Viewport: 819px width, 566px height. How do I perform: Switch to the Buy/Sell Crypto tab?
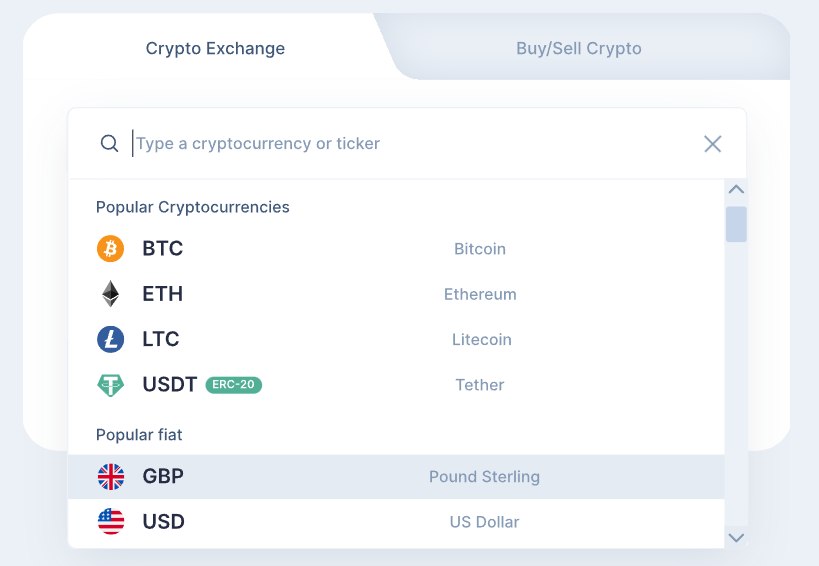click(579, 49)
